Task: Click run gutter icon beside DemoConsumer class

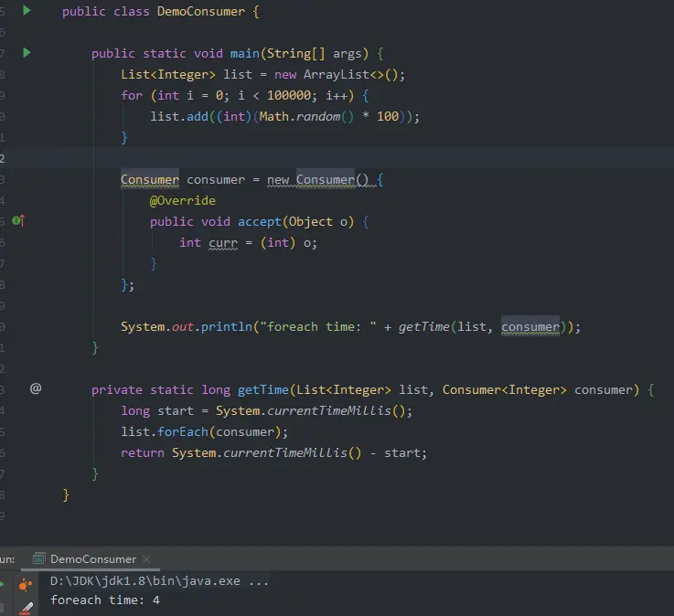Action: 27,11
